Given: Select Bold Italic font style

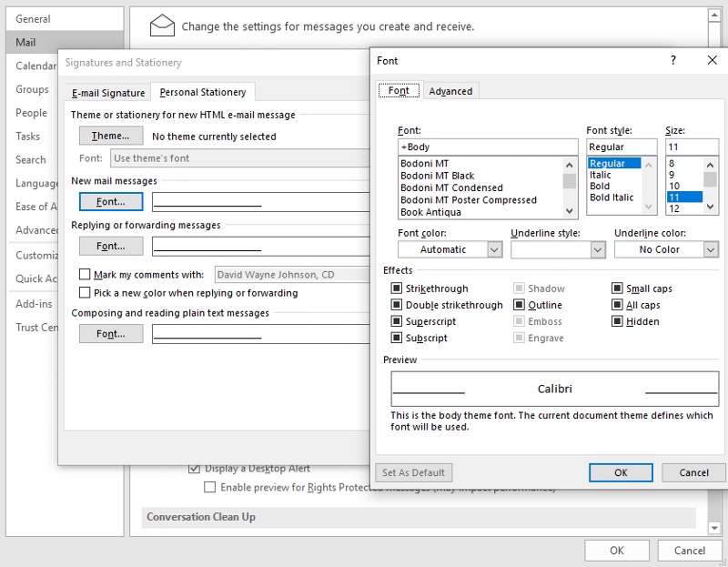Looking at the screenshot, I should [x=611, y=197].
